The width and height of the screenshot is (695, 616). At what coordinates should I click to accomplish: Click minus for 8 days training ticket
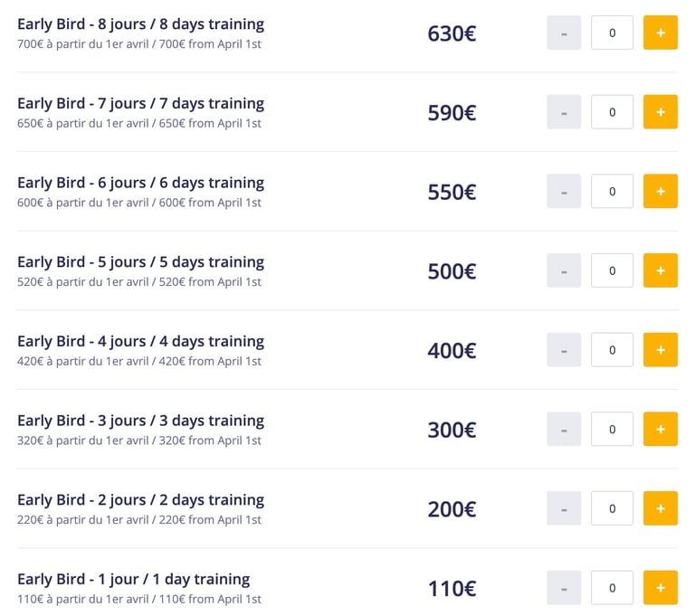(x=564, y=33)
